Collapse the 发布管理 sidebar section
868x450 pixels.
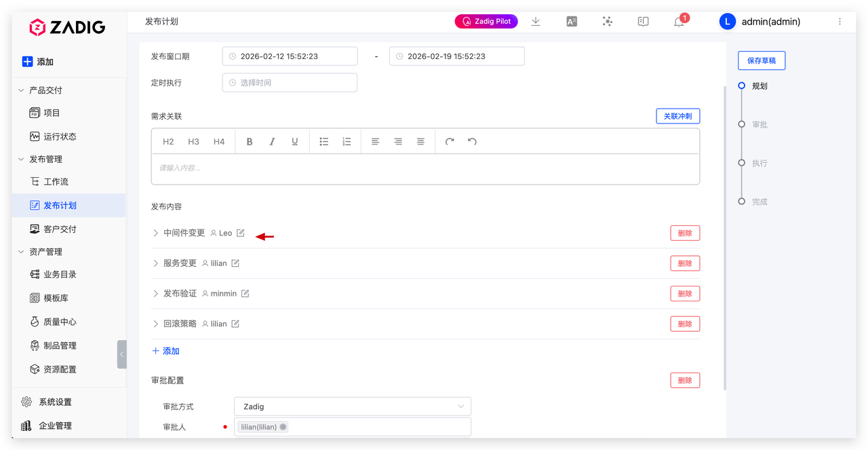[21, 159]
